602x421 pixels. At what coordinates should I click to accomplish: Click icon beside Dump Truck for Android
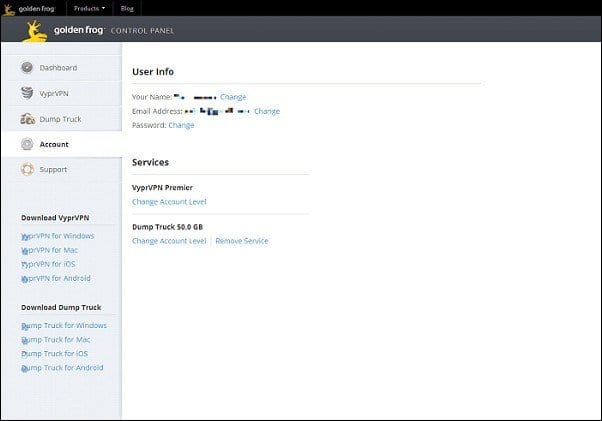click(25, 369)
